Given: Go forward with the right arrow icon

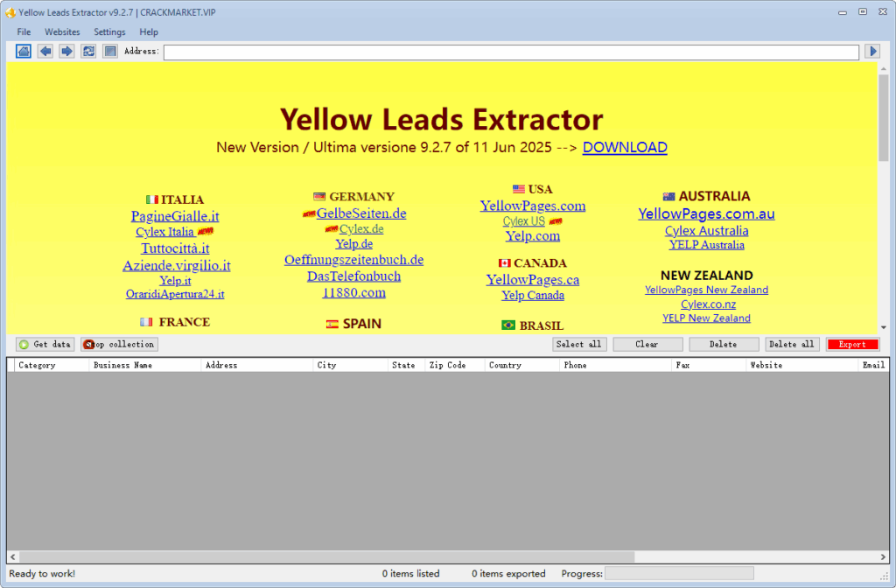Looking at the screenshot, I should pyautogui.click(x=66, y=52).
